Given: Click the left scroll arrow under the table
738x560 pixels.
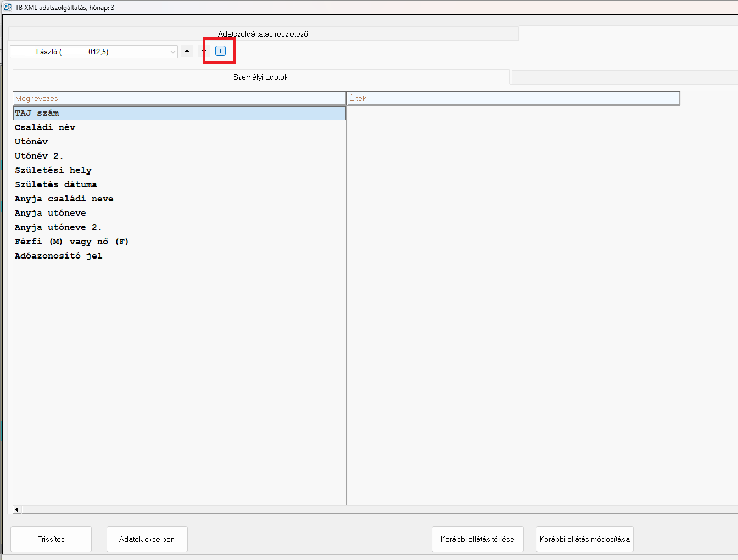Looking at the screenshot, I should [x=17, y=509].
